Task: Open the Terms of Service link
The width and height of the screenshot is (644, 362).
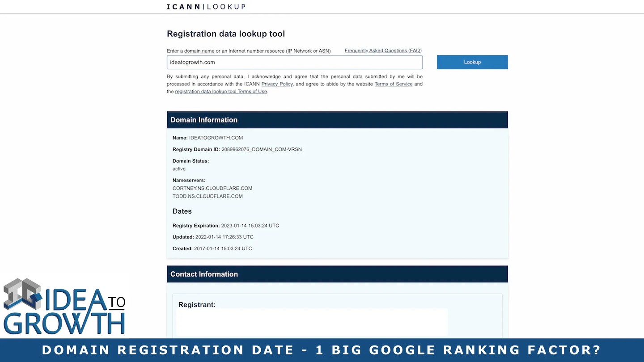Action: point(394,84)
